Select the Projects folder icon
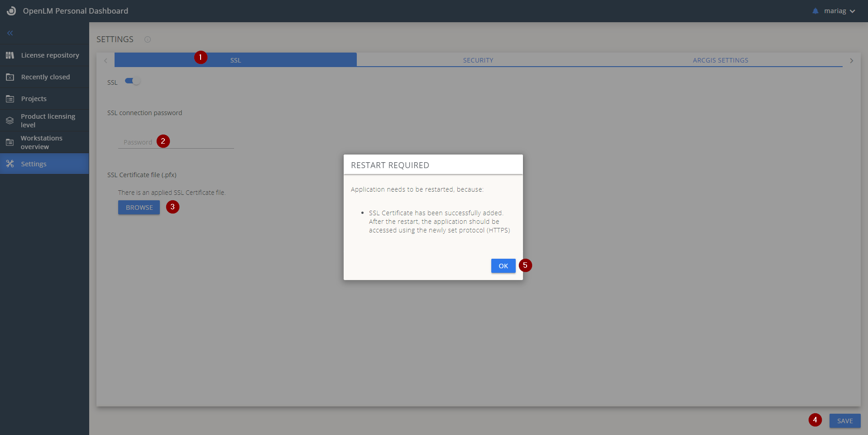Screen dimensions: 868x435 coord(10,98)
